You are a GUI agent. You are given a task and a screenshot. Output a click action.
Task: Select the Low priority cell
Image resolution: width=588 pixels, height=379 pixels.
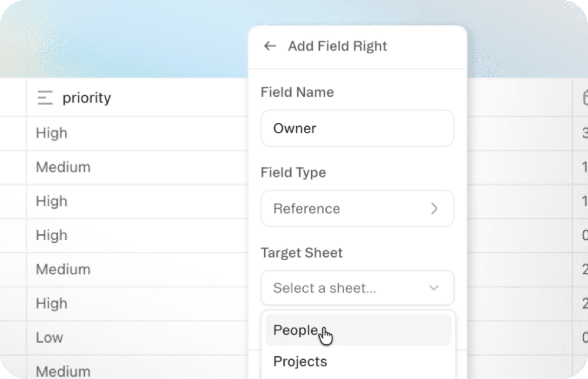click(49, 338)
